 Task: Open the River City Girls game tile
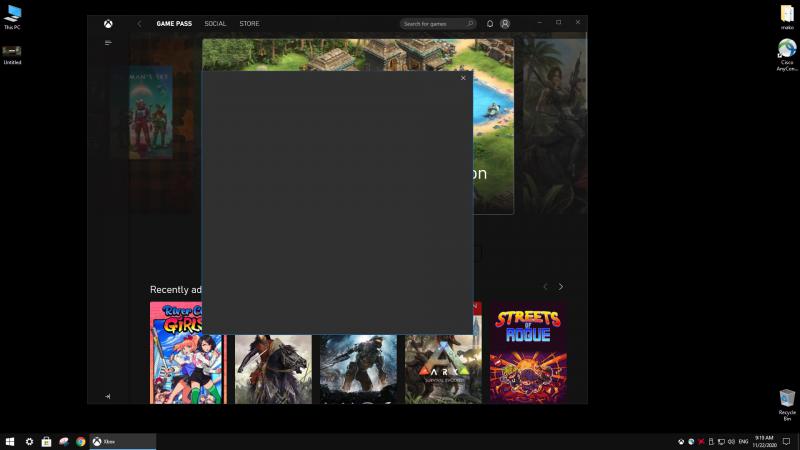[x=188, y=352]
